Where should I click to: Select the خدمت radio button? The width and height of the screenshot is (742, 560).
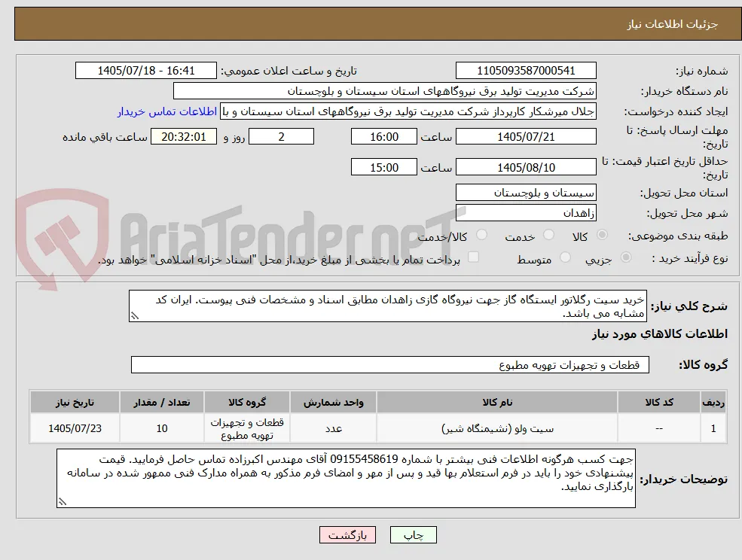click(548, 235)
